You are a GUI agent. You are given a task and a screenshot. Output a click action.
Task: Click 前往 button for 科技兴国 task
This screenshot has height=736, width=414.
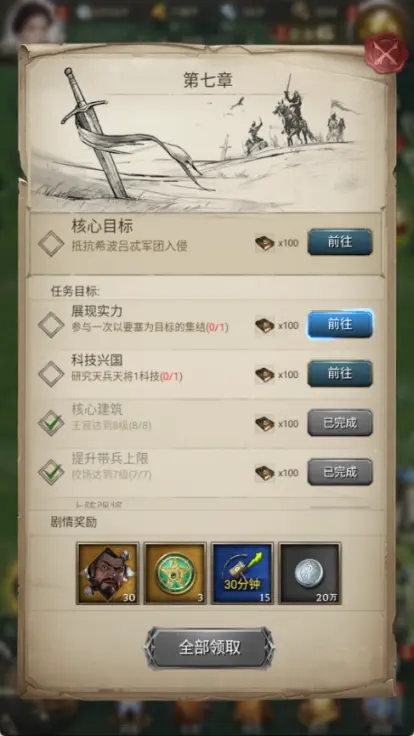click(340, 374)
